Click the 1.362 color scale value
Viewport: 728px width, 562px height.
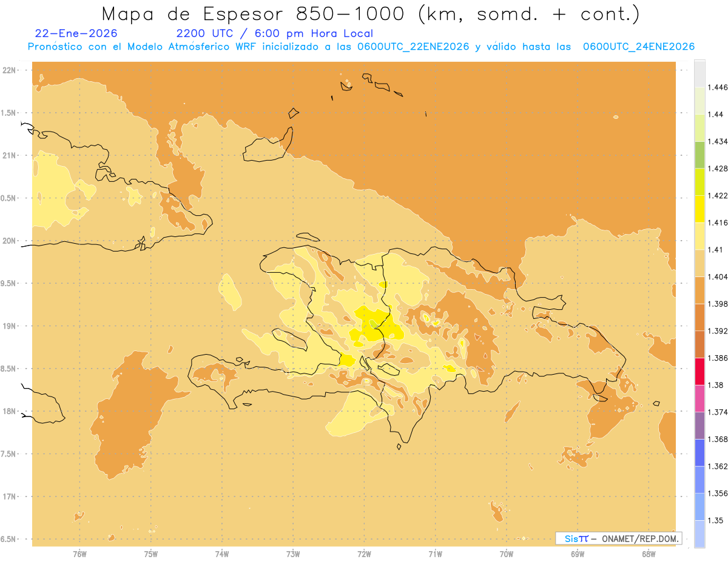click(x=719, y=466)
